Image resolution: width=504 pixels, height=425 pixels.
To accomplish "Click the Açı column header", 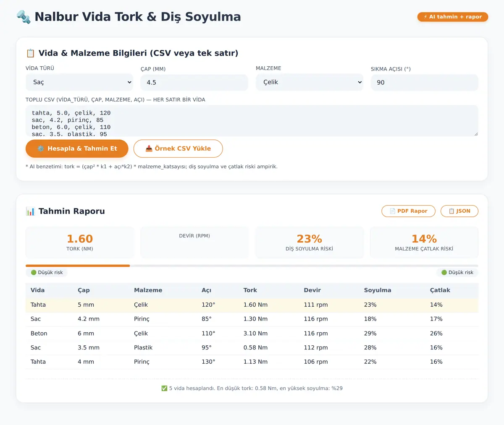I will pyautogui.click(x=206, y=290).
